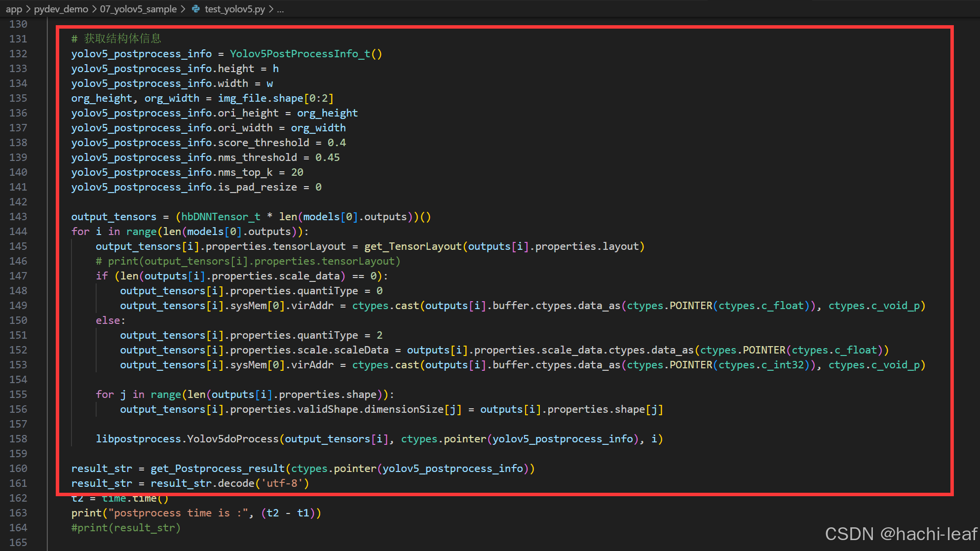Select app in the breadcrumb path
980x551 pixels.
pyautogui.click(x=14, y=9)
